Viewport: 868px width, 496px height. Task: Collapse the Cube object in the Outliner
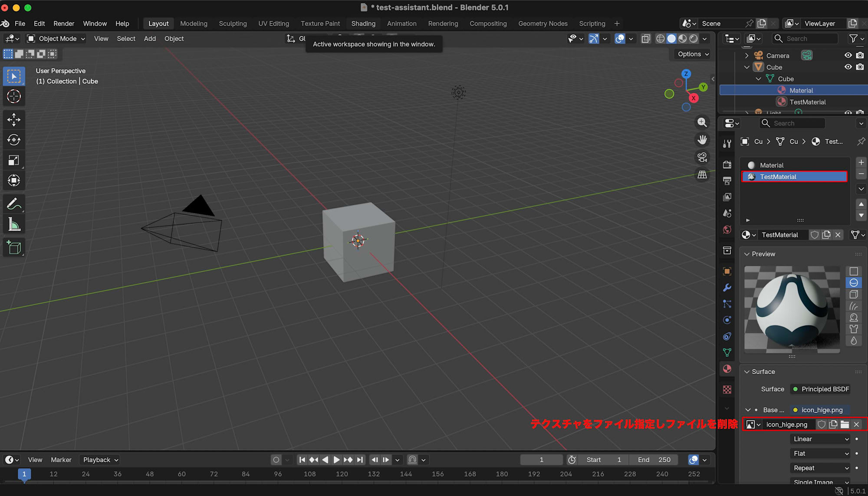[746, 67]
